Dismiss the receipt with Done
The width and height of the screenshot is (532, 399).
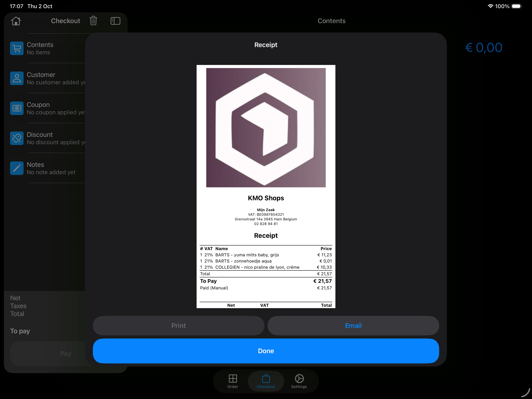point(266,351)
